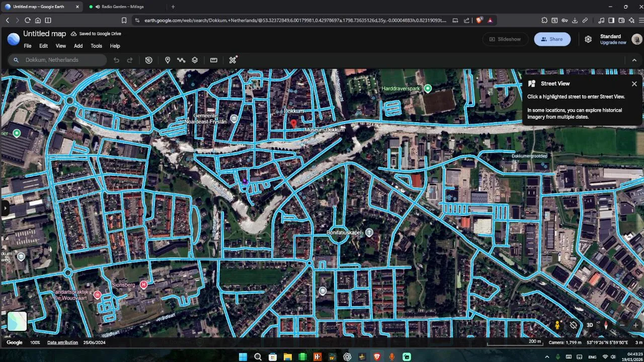
Task: Zoom in with the plus button
Action: point(635,325)
